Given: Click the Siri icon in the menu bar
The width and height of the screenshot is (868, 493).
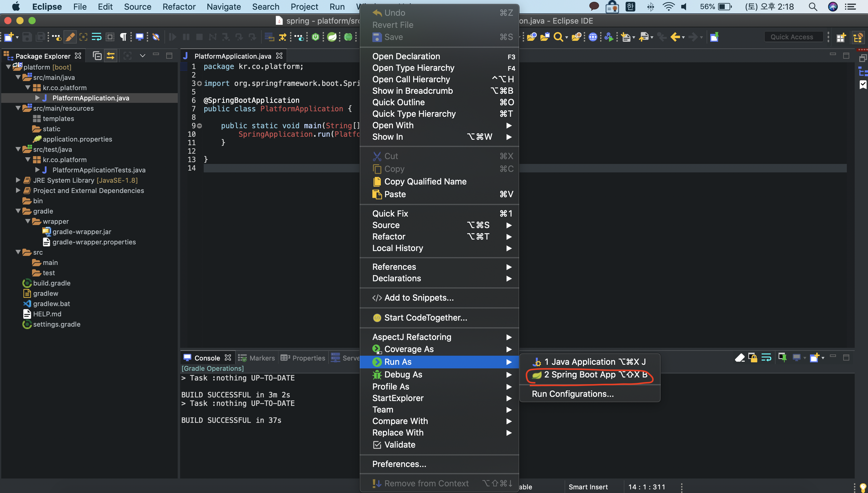Looking at the screenshot, I should pyautogui.click(x=833, y=7).
